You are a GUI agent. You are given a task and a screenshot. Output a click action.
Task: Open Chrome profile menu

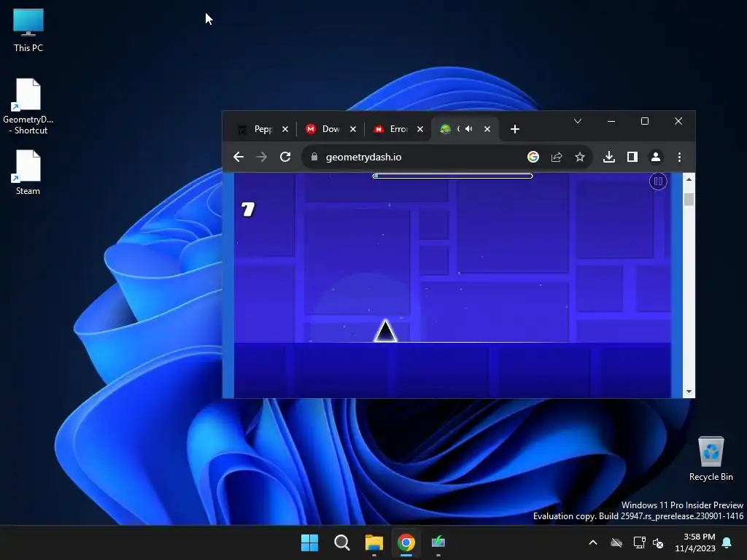click(x=656, y=157)
